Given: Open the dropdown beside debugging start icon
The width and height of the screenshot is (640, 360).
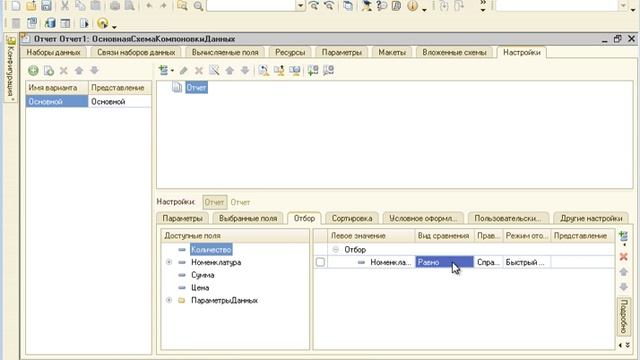Looking at the screenshot, I should pos(114,27).
